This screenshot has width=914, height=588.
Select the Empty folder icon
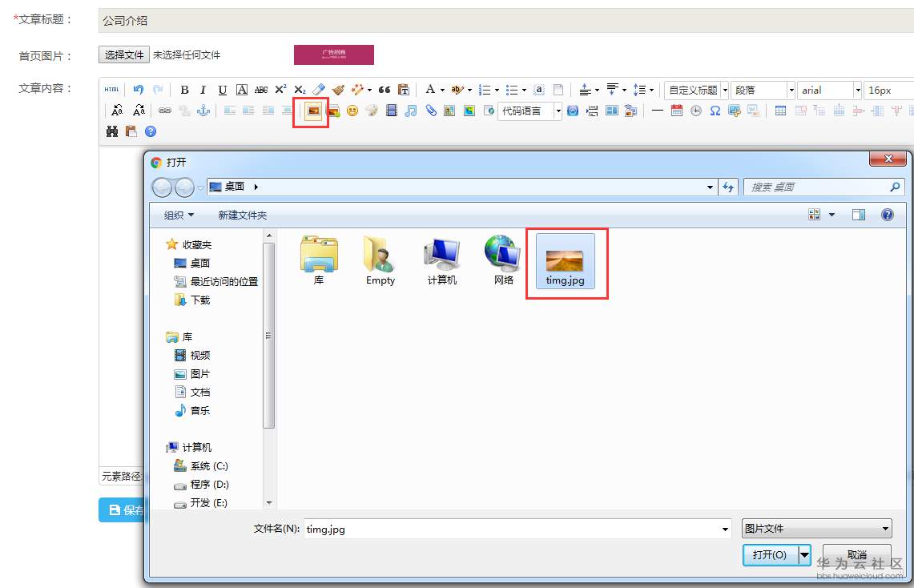point(380,261)
